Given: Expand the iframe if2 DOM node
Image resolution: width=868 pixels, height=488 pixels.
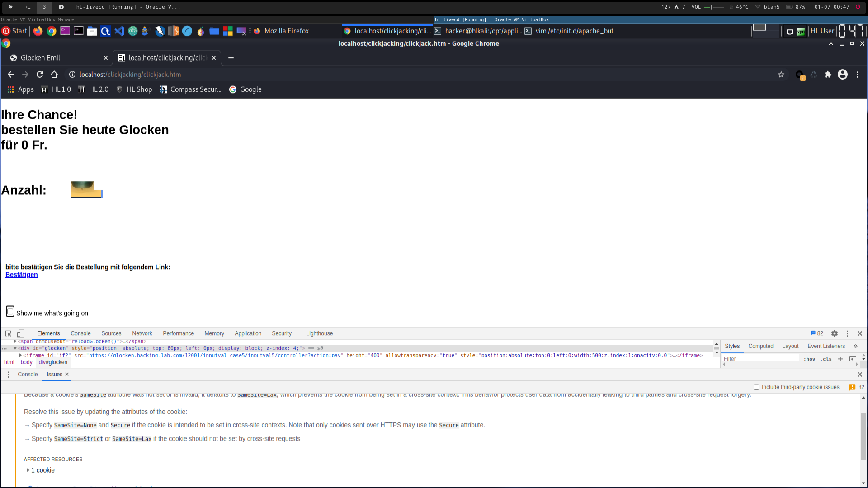Looking at the screenshot, I should [x=21, y=355].
